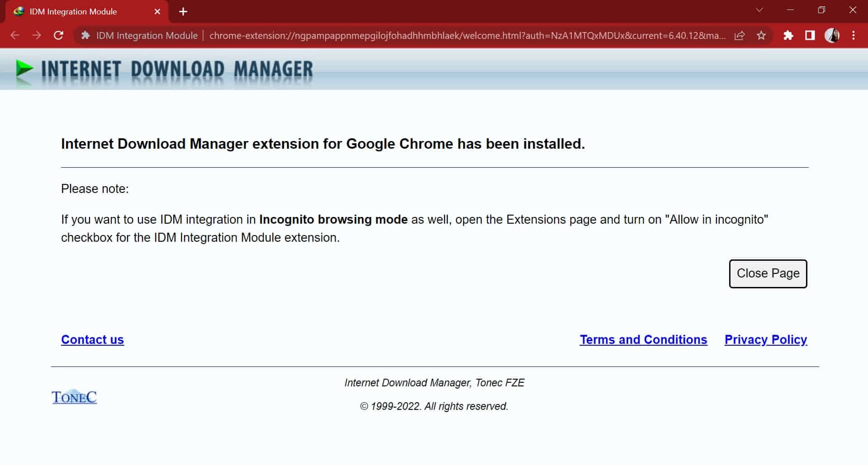Open the Contact us link
The image size is (868, 465).
[x=92, y=339]
